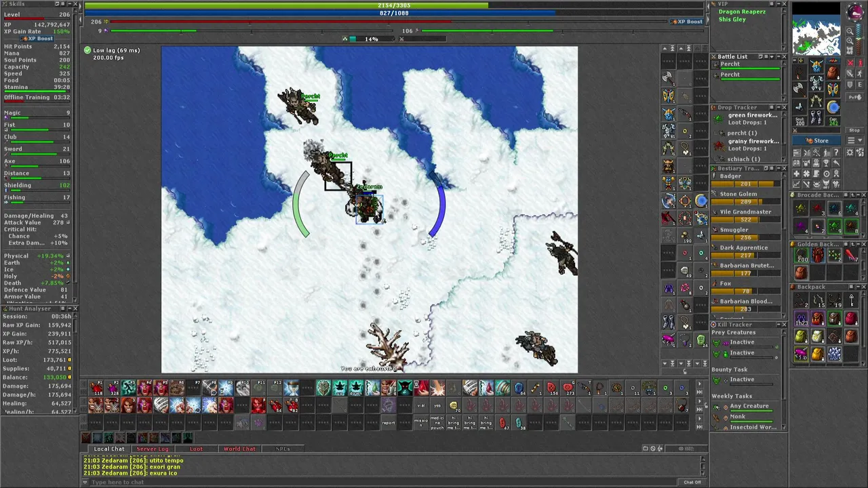Switch to World Chat tab
Viewport: 868px width, 488px height.
[239, 449]
